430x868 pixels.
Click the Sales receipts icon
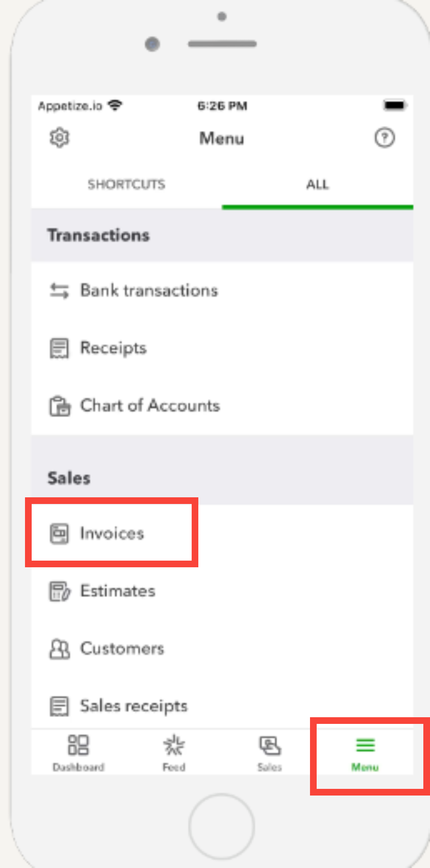coord(59,706)
